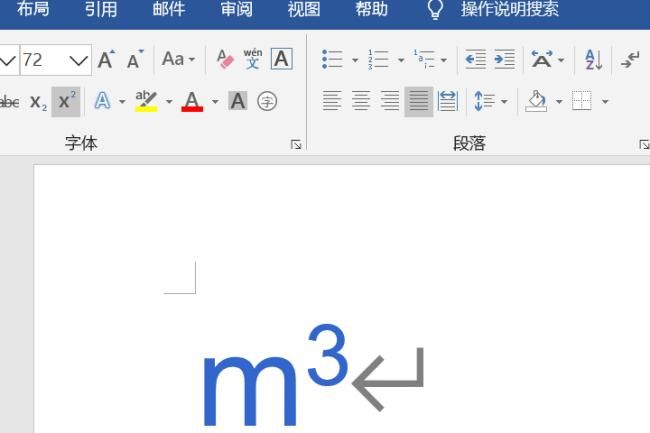
Task: Click the Decrease Font Size button
Action: coord(135,60)
